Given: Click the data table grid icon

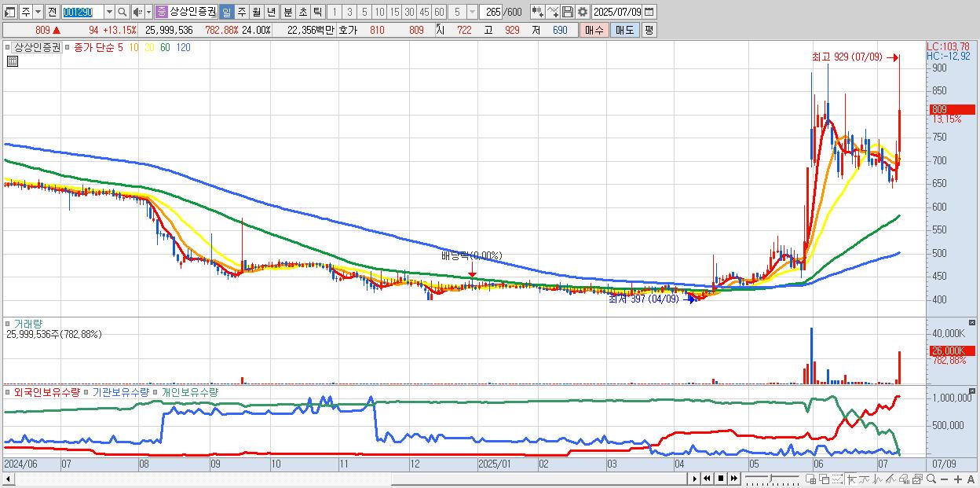Looking at the screenshot, I should [13, 61].
